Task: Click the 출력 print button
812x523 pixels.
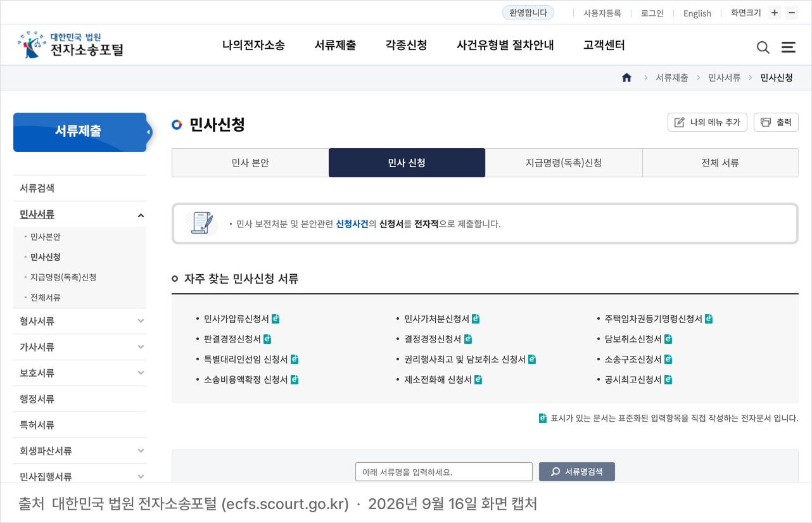Action: pos(776,122)
